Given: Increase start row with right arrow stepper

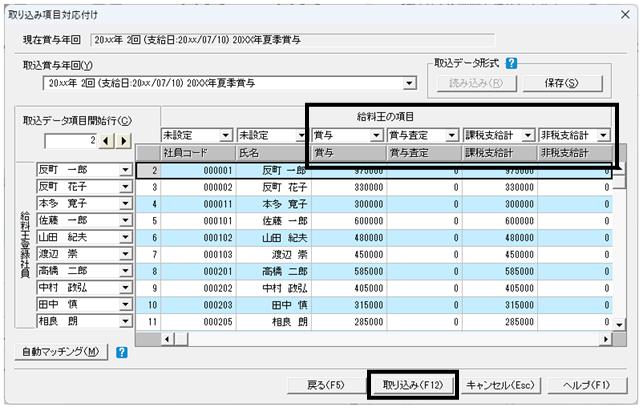Looking at the screenshot, I should point(123,141).
